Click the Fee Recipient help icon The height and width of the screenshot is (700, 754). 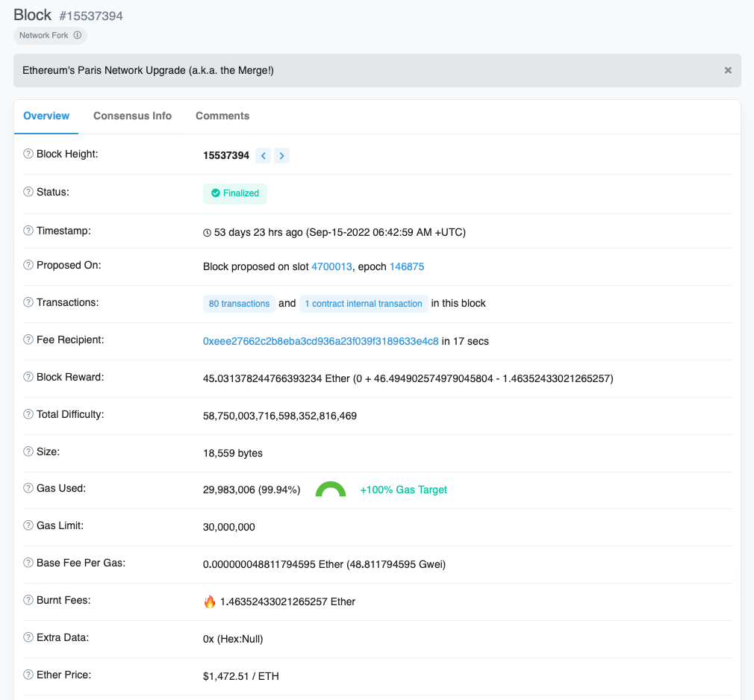click(28, 340)
